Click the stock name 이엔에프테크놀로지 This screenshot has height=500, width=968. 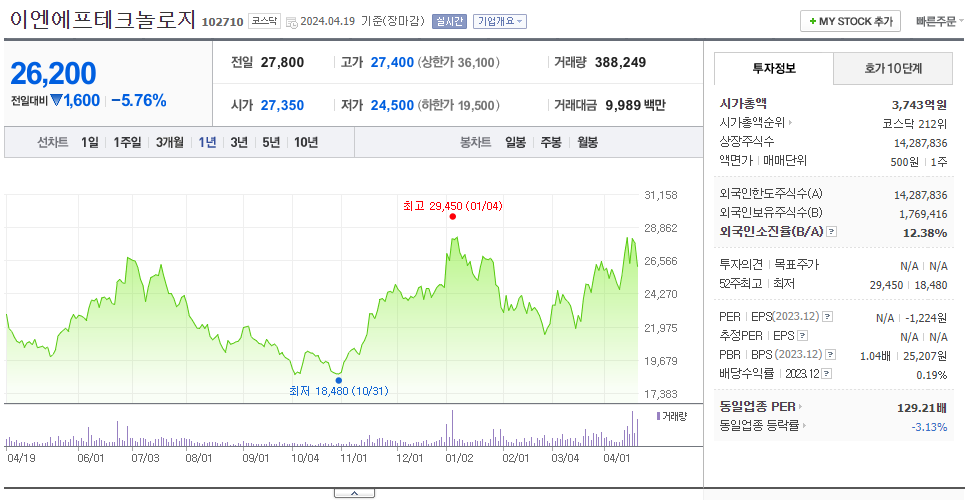point(102,20)
